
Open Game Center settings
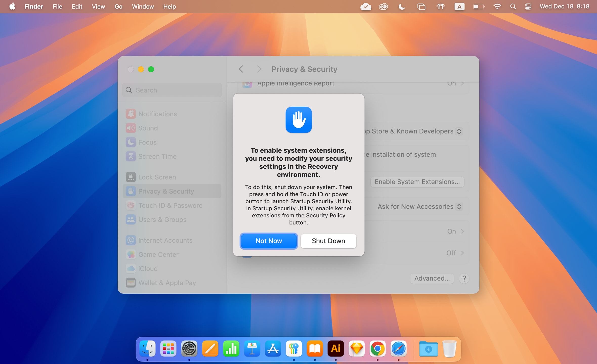[x=158, y=254]
